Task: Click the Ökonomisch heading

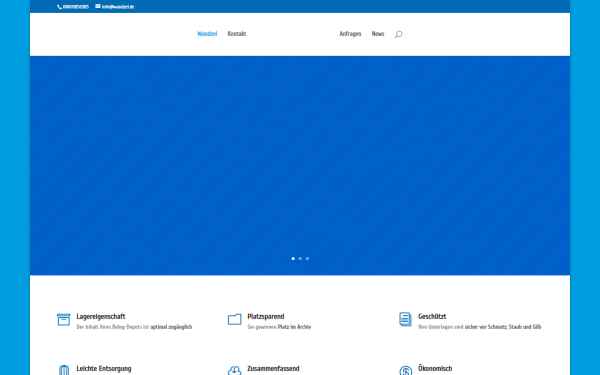Action: coord(435,368)
